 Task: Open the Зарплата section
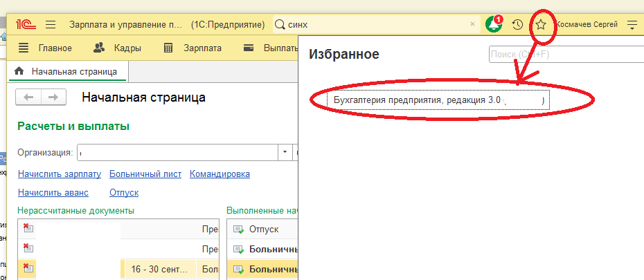tap(193, 48)
